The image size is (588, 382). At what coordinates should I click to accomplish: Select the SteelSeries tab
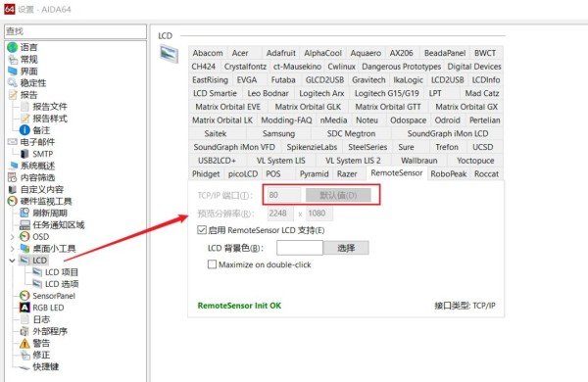pyautogui.click(x=367, y=147)
